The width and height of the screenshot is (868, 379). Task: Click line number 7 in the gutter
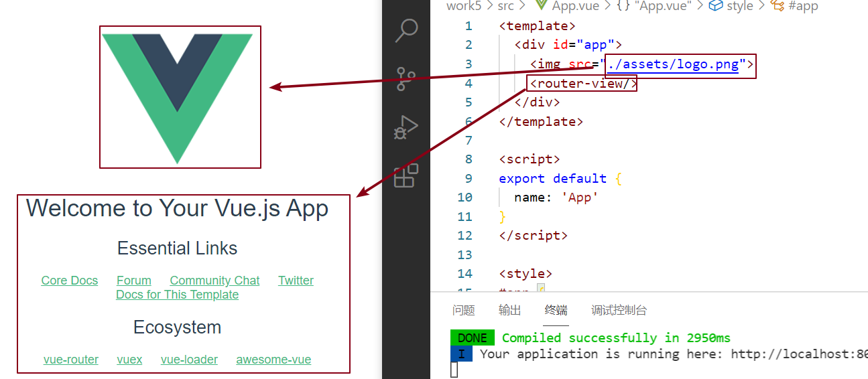(x=468, y=141)
